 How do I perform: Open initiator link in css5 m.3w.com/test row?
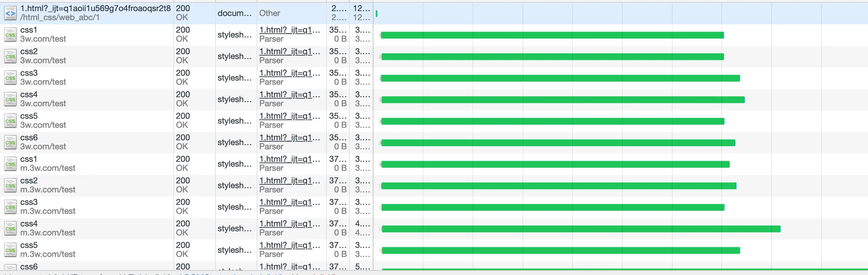[290, 245]
